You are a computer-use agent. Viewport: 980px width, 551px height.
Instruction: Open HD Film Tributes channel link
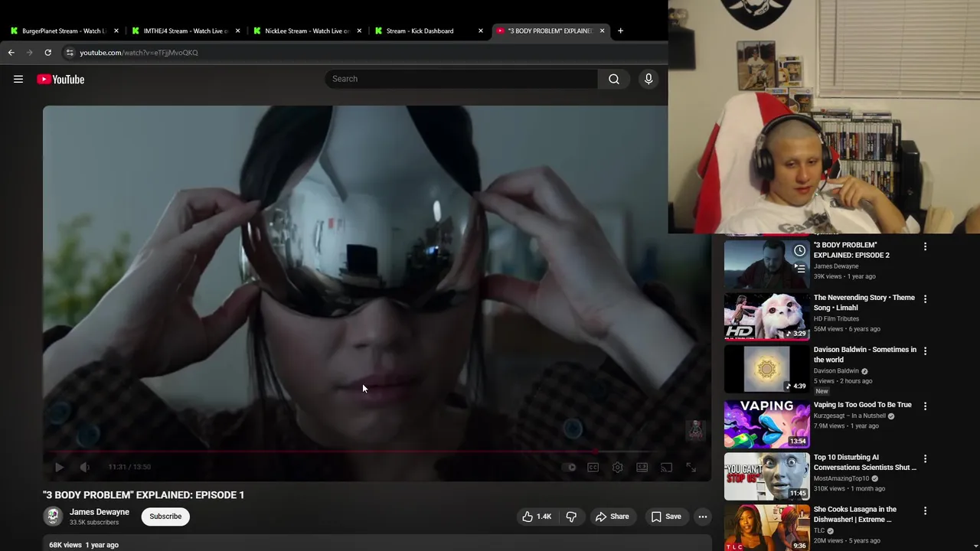pos(836,318)
